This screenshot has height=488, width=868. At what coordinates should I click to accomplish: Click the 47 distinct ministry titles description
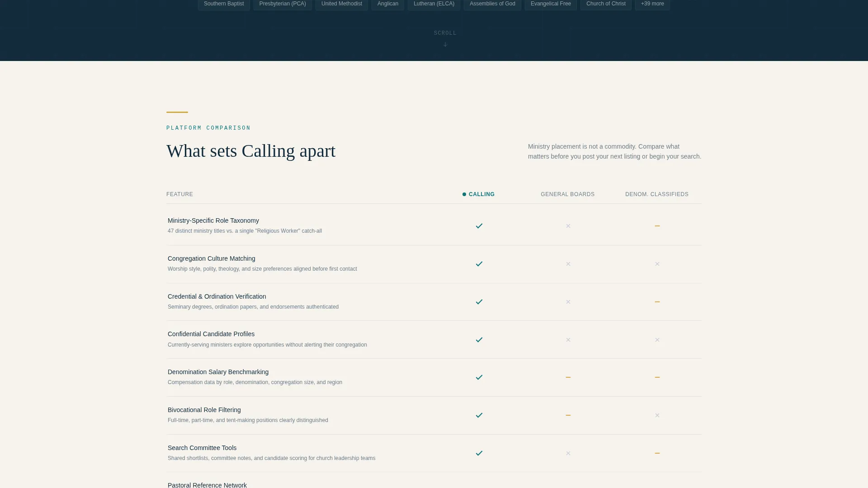point(245,231)
